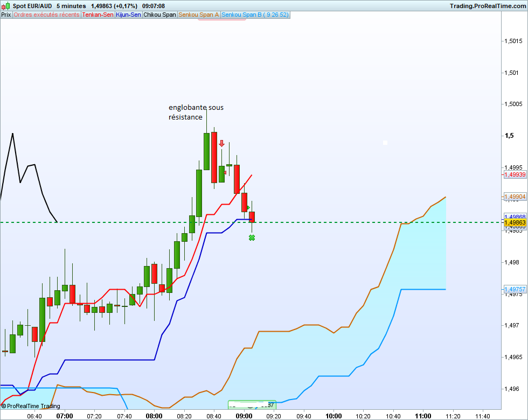This screenshot has height=420, width=528.
Task: Select the Prix legend label
Action: coord(6,15)
